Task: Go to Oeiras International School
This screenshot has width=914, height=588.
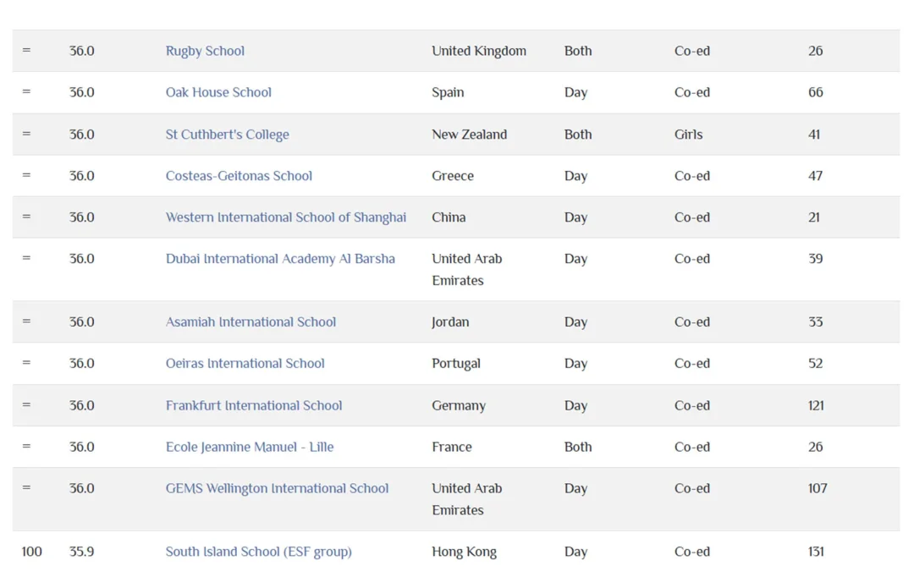Action: point(245,364)
